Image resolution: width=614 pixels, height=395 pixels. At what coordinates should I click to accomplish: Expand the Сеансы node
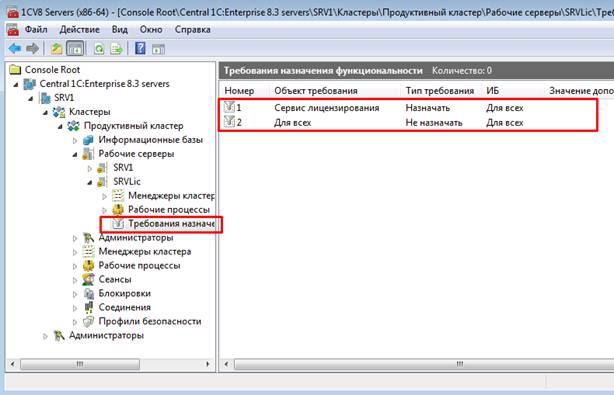[75, 280]
